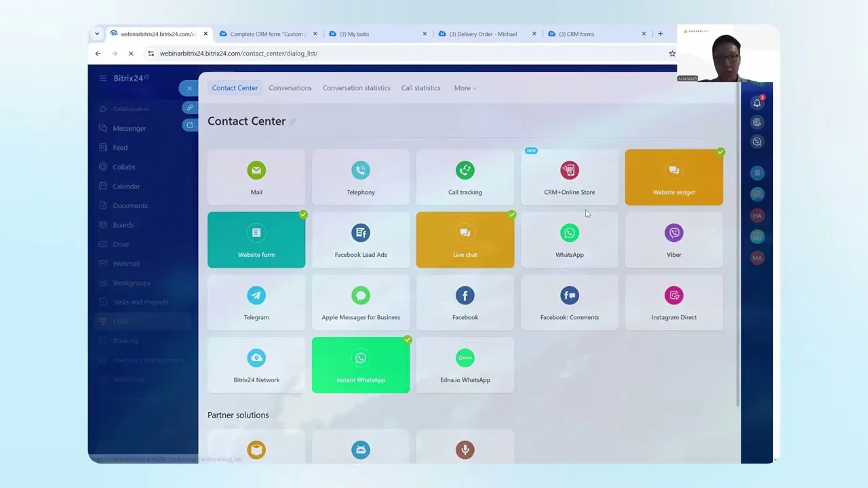The image size is (868, 488).
Task: Open the HA user avatar in right panel
Action: click(x=757, y=216)
